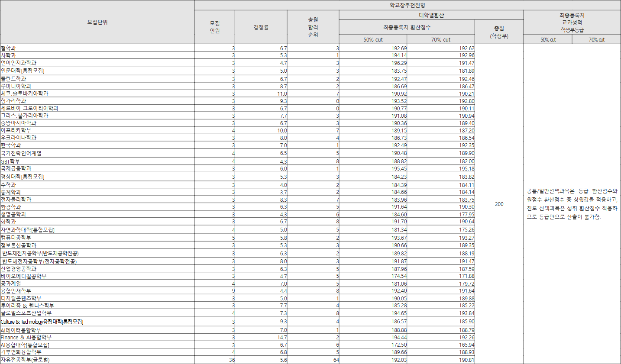
Task: Click the Finance & AI융합학부 row label
Action: pyautogui.click(x=26, y=337)
